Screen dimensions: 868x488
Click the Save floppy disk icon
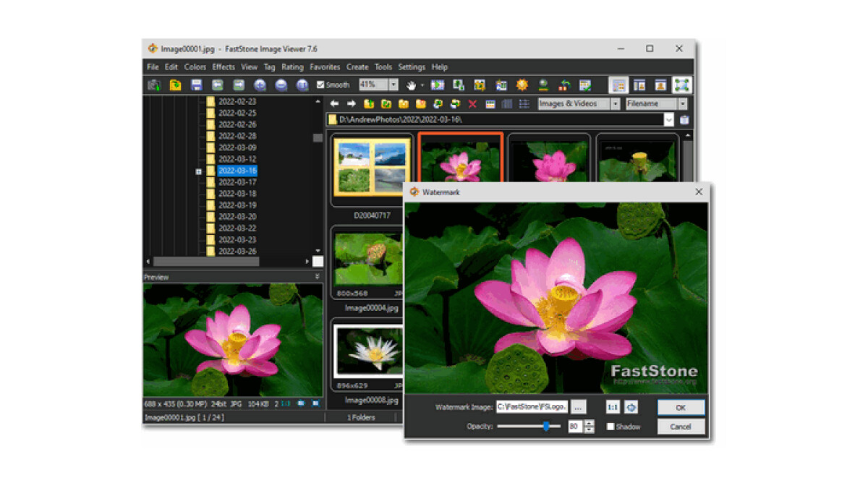[x=196, y=85]
